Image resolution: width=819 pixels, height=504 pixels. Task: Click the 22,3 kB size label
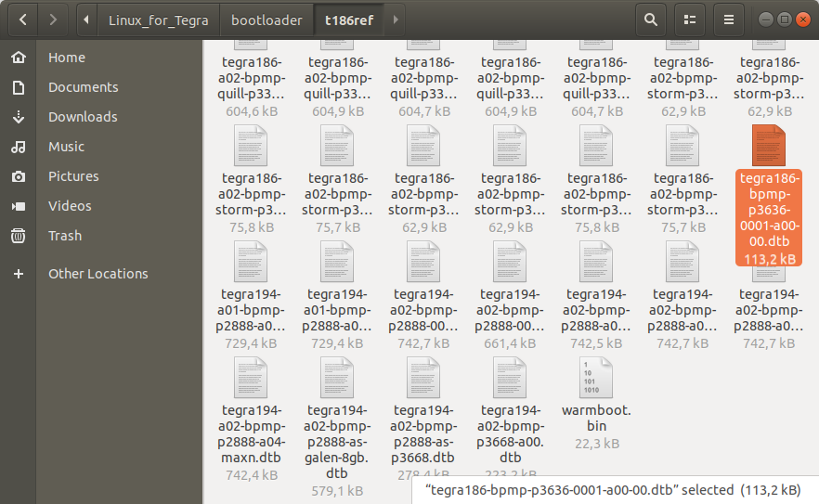596,444
